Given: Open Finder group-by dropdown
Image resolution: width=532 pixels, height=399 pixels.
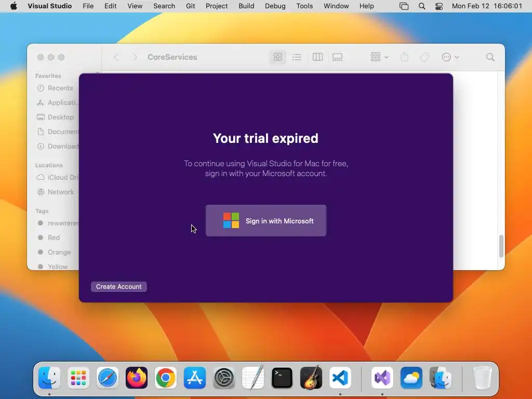Looking at the screenshot, I should [379, 57].
